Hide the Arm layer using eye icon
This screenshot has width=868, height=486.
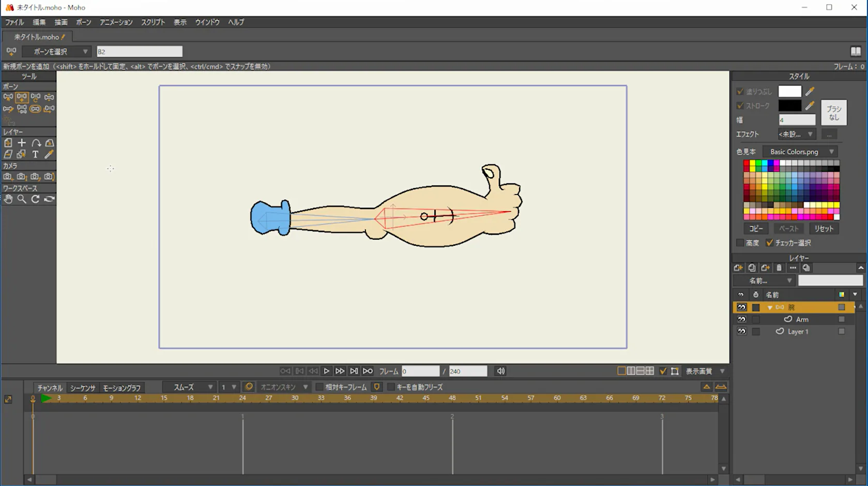[x=741, y=320]
